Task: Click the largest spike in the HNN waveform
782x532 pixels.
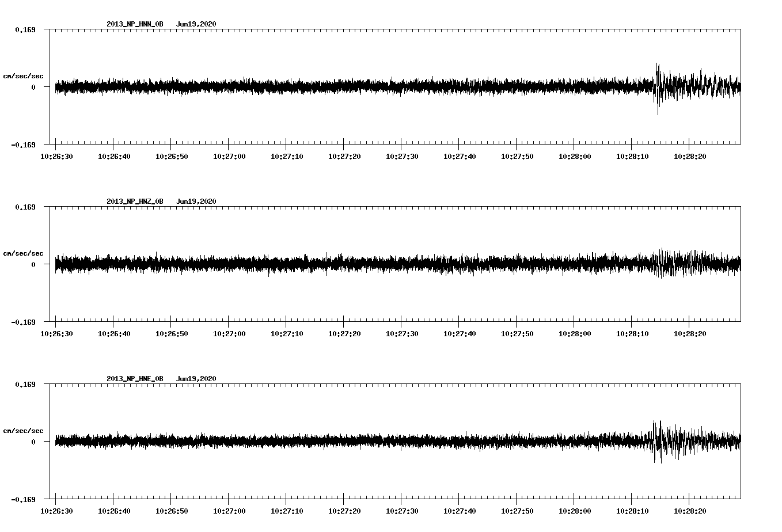Action: 658,89
